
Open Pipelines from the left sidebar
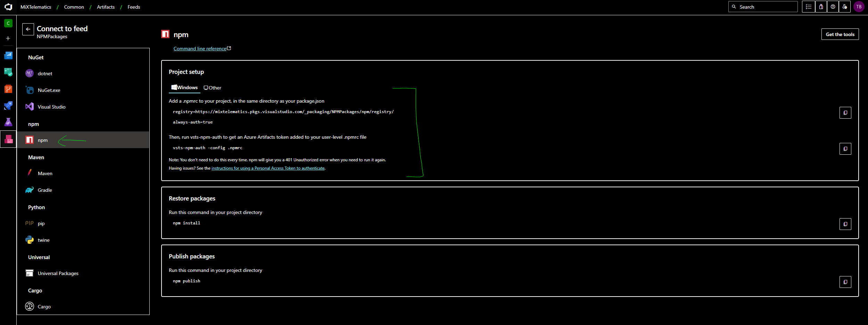(8, 105)
